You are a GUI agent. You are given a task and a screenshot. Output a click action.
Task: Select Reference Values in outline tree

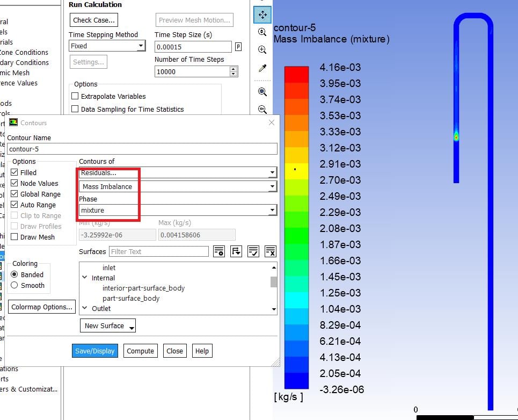point(18,83)
